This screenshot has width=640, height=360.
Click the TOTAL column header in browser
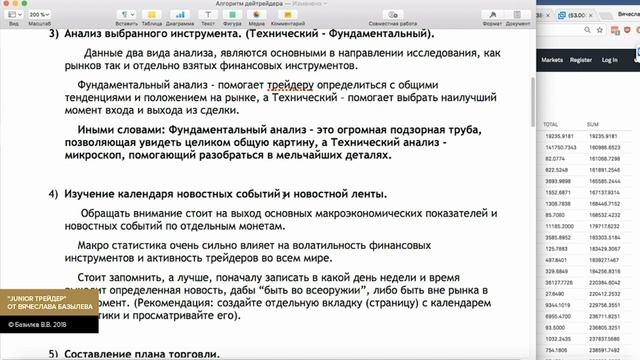(x=550, y=124)
